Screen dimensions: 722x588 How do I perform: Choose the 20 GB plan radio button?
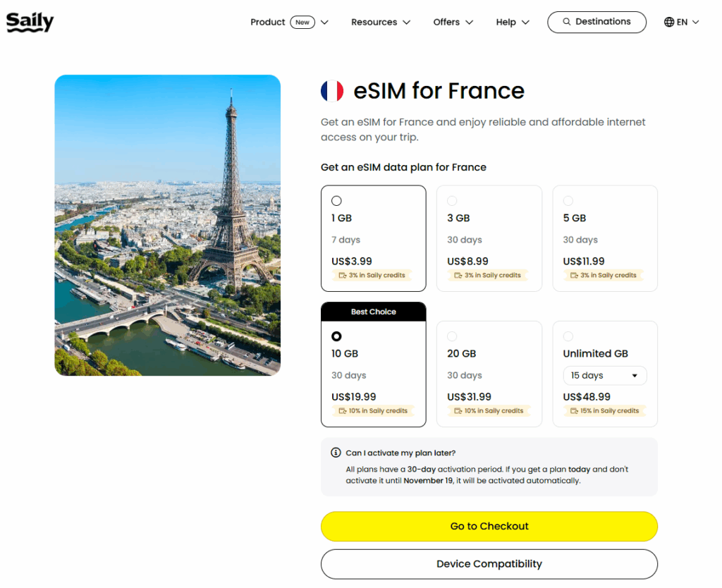pos(452,336)
